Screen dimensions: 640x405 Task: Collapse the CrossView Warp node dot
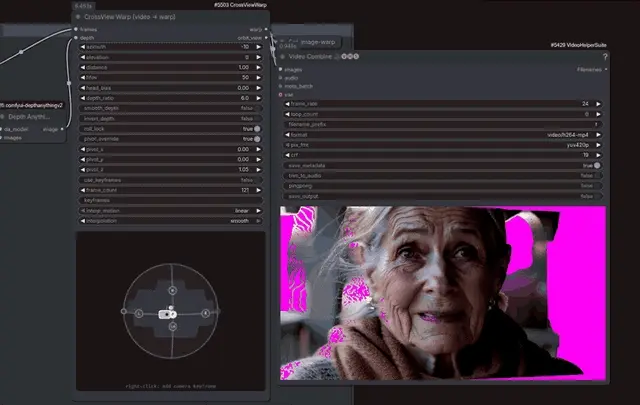pos(78,17)
